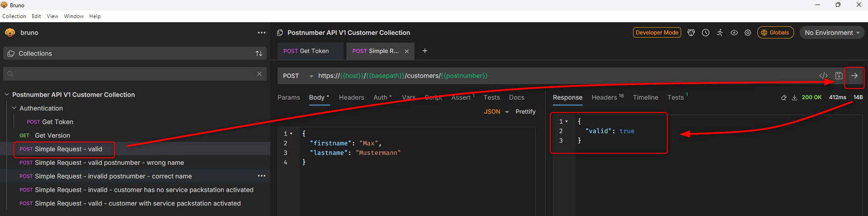
Task: Open the JSON body type dropdown
Action: (x=497, y=111)
